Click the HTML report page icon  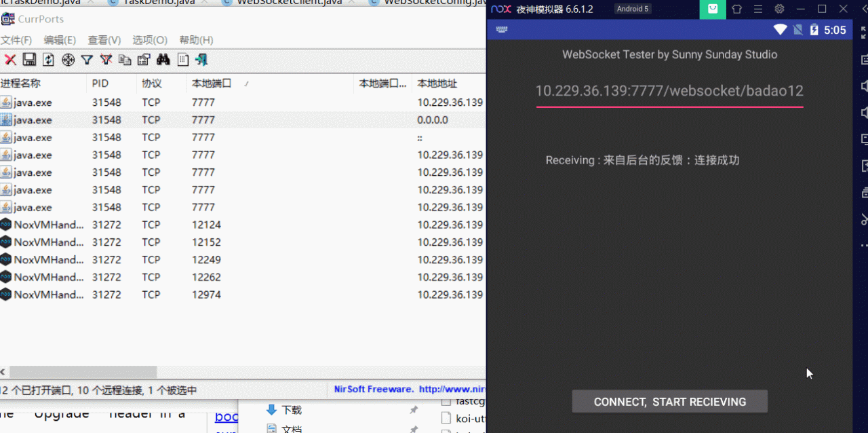pos(182,60)
